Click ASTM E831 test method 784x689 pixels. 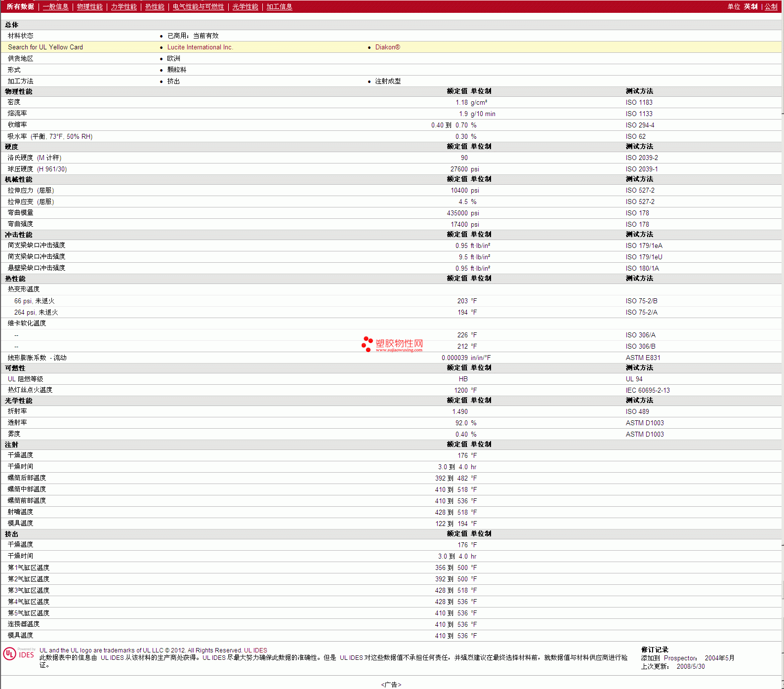[x=643, y=358]
